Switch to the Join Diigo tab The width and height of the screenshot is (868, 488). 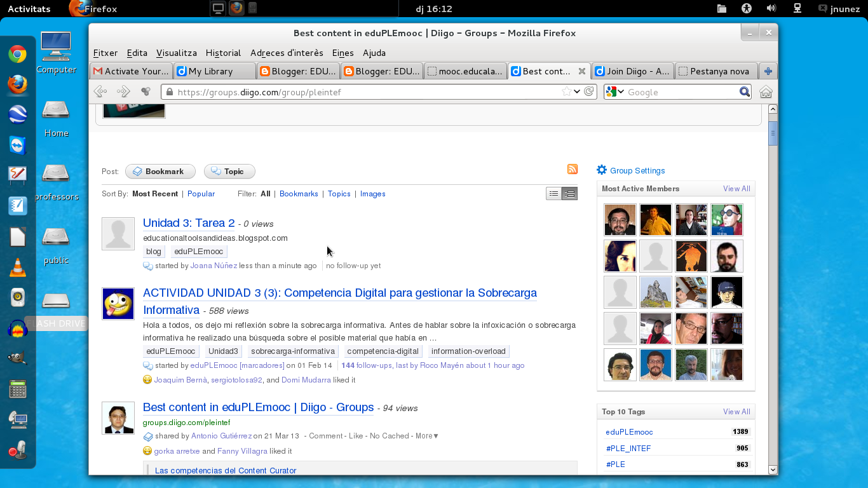coord(633,71)
